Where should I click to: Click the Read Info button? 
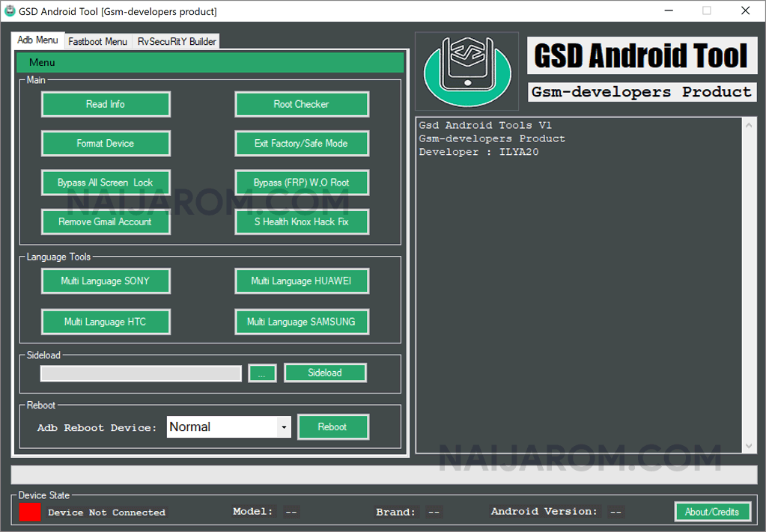tap(106, 105)
